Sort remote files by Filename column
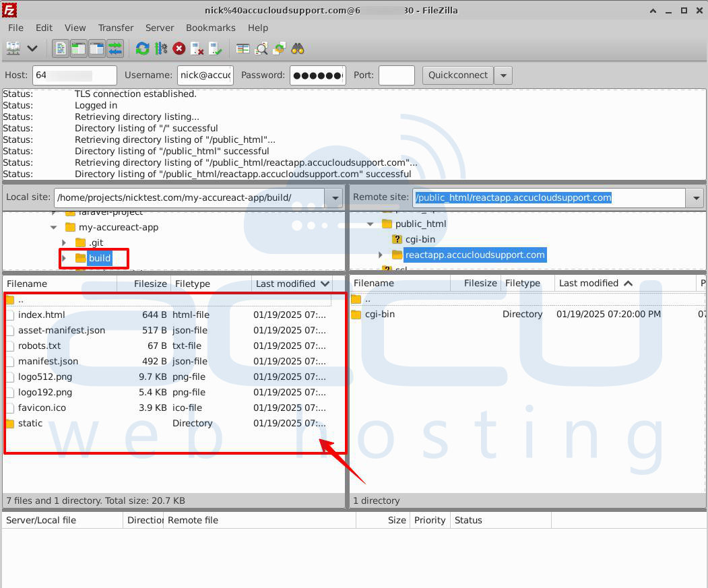 click(x=401, y=283)
